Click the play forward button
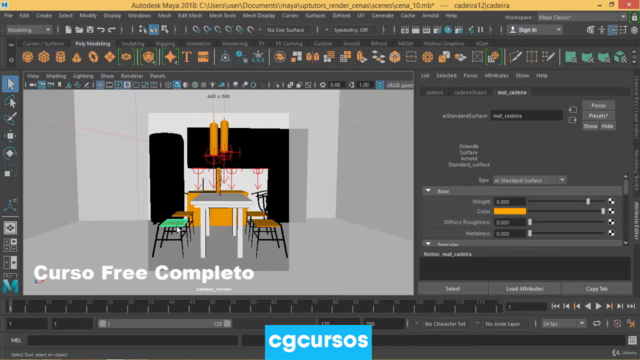This screenshot has width=640, height=360. (598, 306)
